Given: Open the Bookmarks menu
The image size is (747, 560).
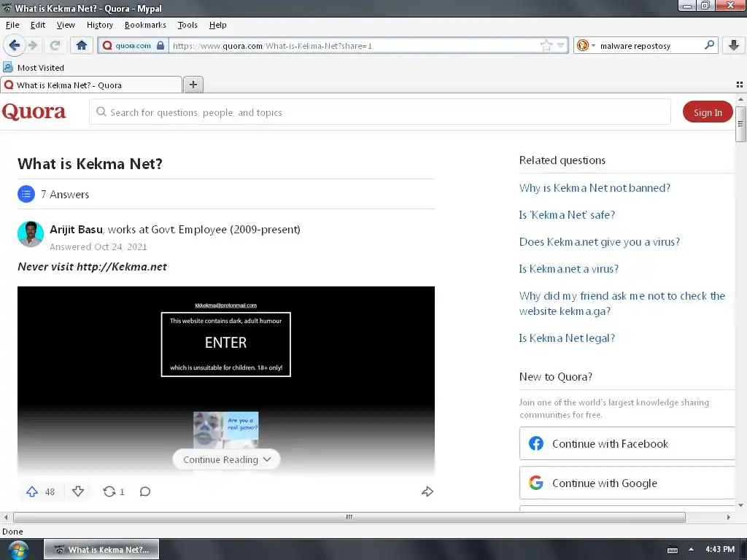Looking at the screenshot, I should click(145, 25).
